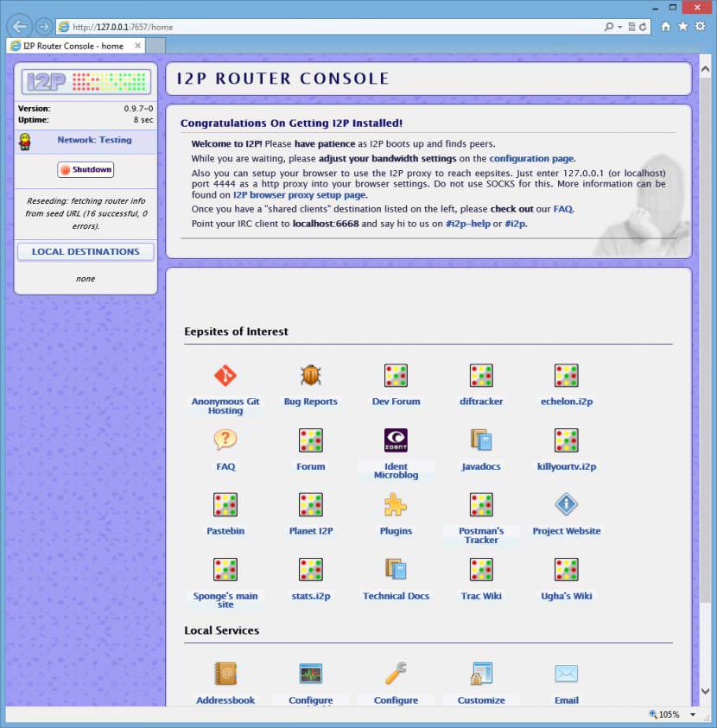This screenshot has width=717, height=728.
Task: Click the network status mascot icon
Action: [x=24, y=141]
